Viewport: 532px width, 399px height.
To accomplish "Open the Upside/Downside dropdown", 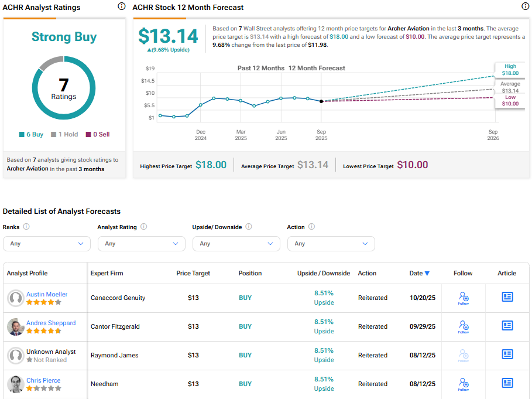I will (236, 244).
